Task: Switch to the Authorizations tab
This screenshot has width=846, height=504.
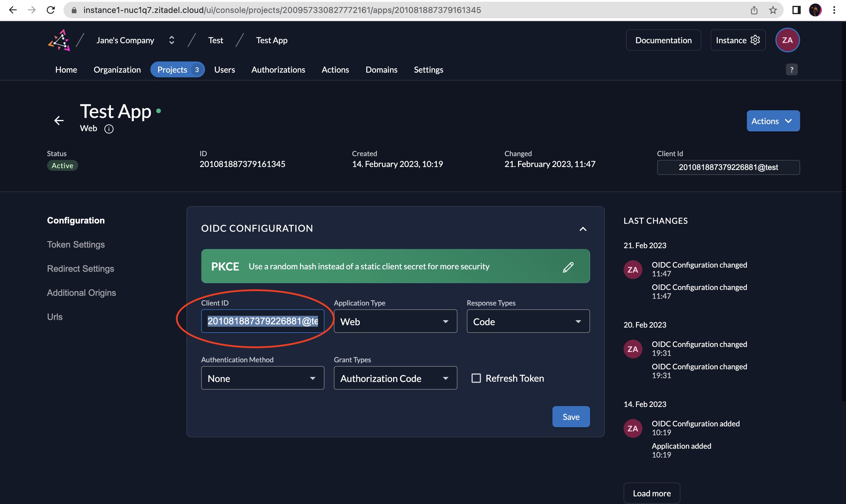Action: tap(278, 69)
